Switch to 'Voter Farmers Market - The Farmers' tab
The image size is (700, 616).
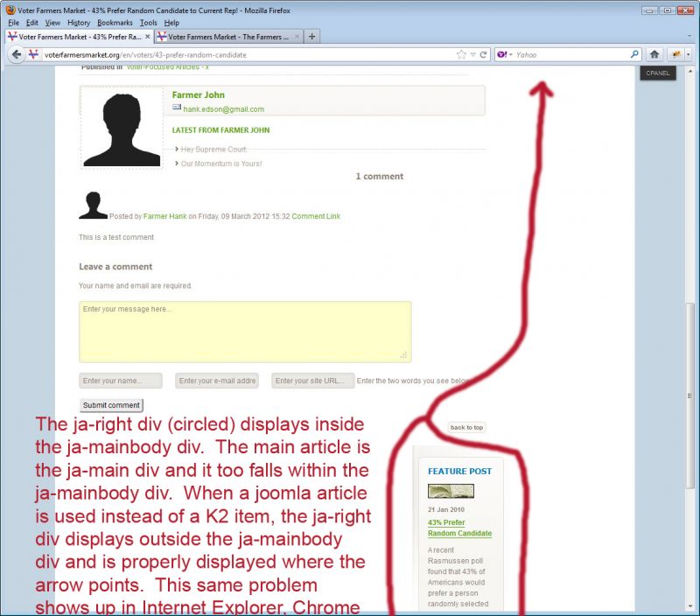[x=228, y=37]
